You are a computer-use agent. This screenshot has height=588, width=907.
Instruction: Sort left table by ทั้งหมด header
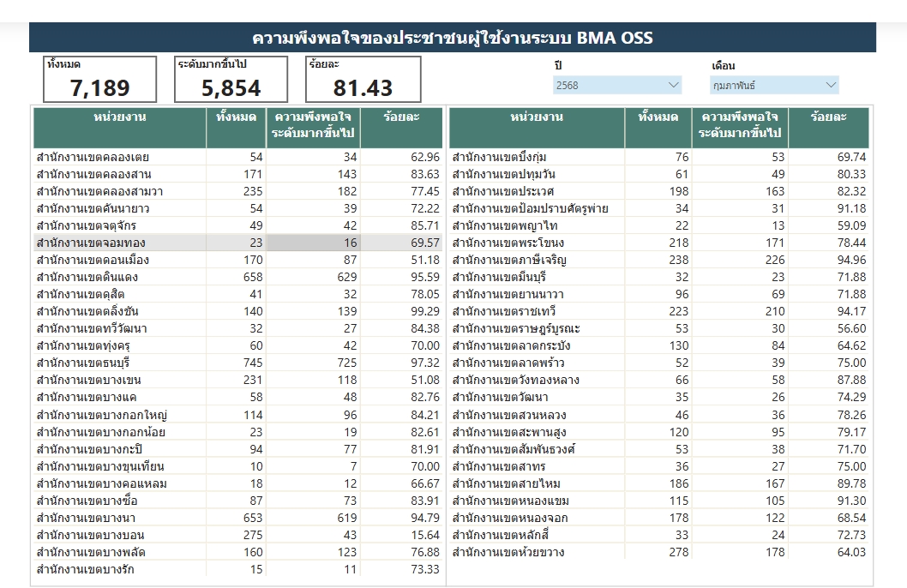[236, 127]
